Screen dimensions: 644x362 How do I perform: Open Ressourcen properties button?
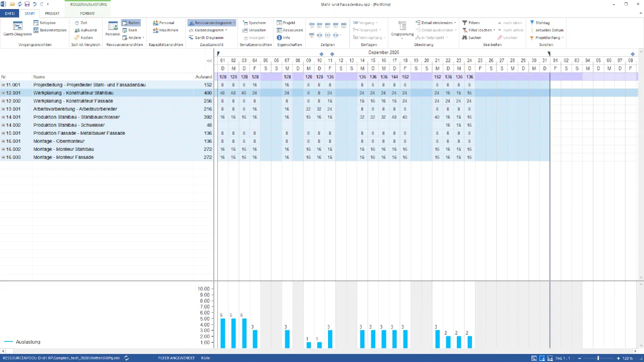pyautogui.click(x=289, y=30)
